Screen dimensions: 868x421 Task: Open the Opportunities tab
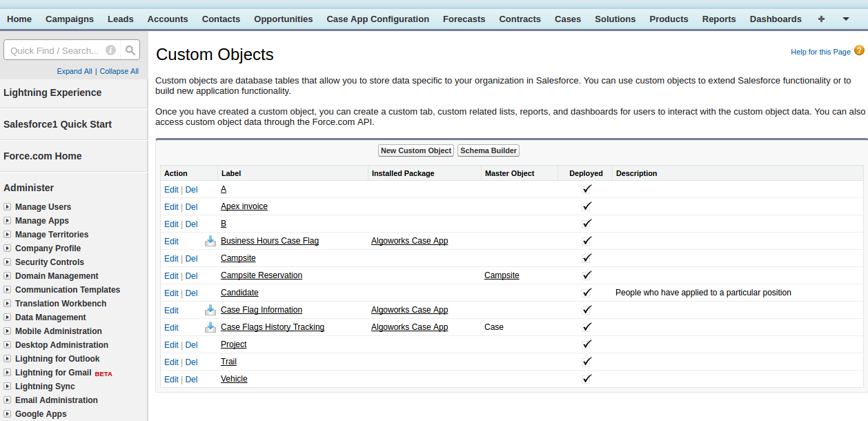coord(283,19)
